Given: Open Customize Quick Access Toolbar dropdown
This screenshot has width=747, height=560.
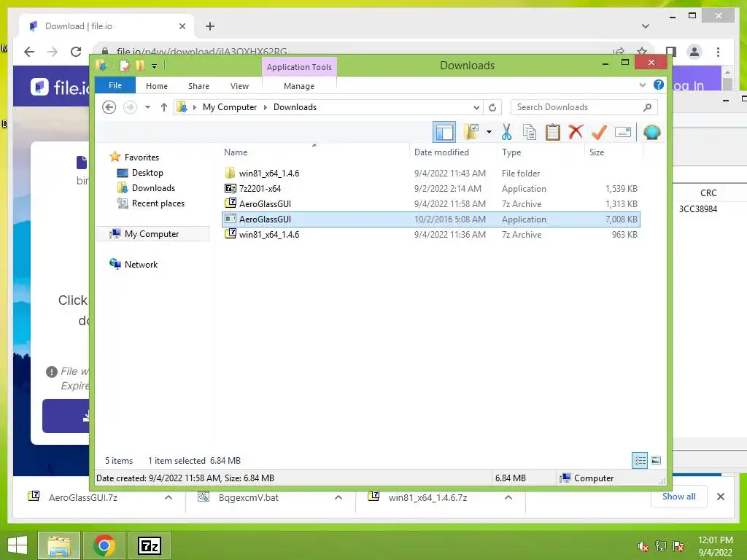Looking at the screenshot, I should (155, 66).
